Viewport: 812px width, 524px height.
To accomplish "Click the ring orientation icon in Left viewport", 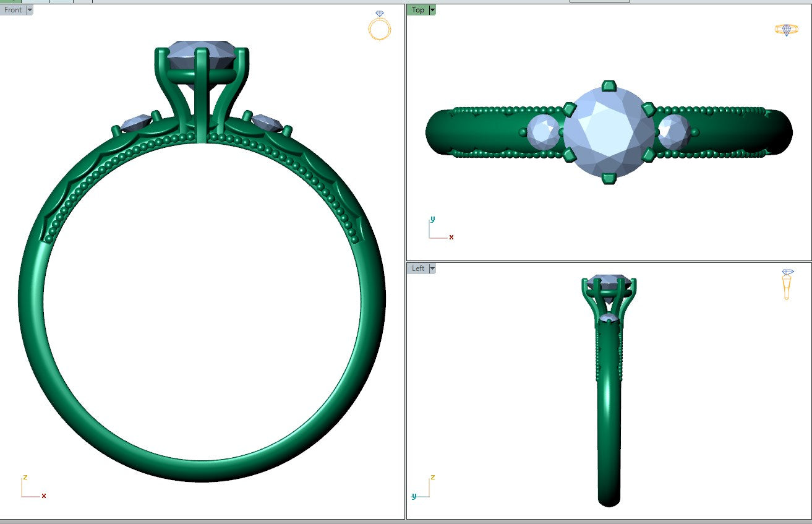I will click(787, 285).
